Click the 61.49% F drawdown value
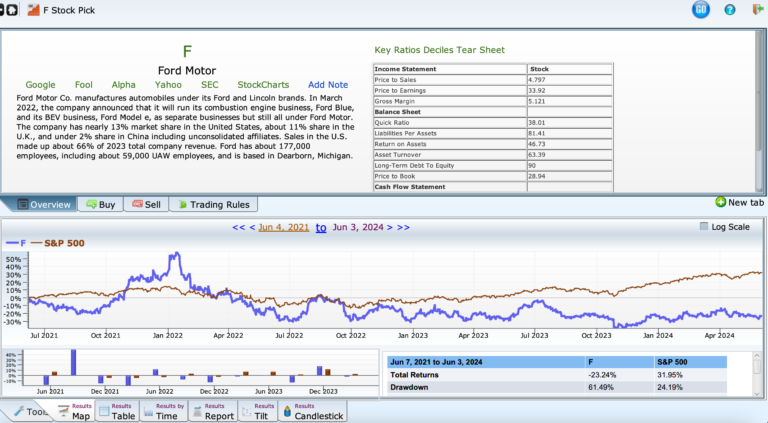The height and width of the screenshot is (423, 768). pyautogui.click(x=600, y=387)
